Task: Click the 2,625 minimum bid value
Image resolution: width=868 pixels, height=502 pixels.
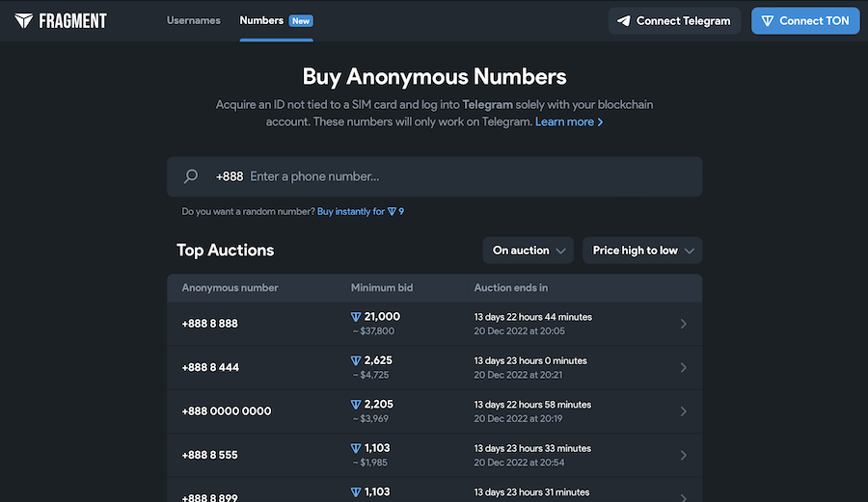Action: point(378,360)
